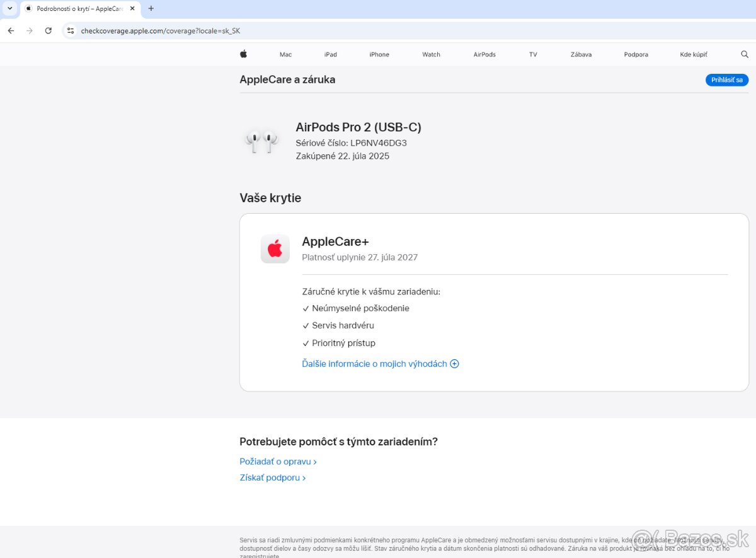This screenshot has height=558, width=756.
Task: Click the AirPods Pro product image
Action: [x=261, y=141]
